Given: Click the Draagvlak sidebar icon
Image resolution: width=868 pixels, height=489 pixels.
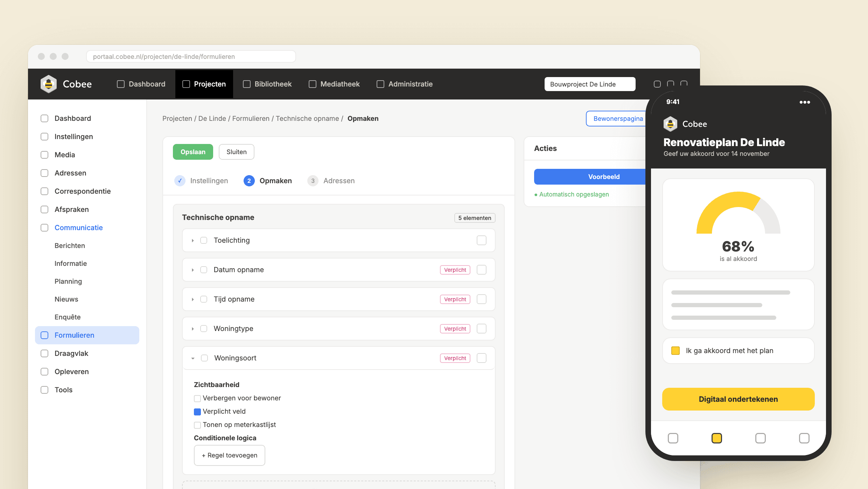Looking at the screenshot, I should coord(44,353).
